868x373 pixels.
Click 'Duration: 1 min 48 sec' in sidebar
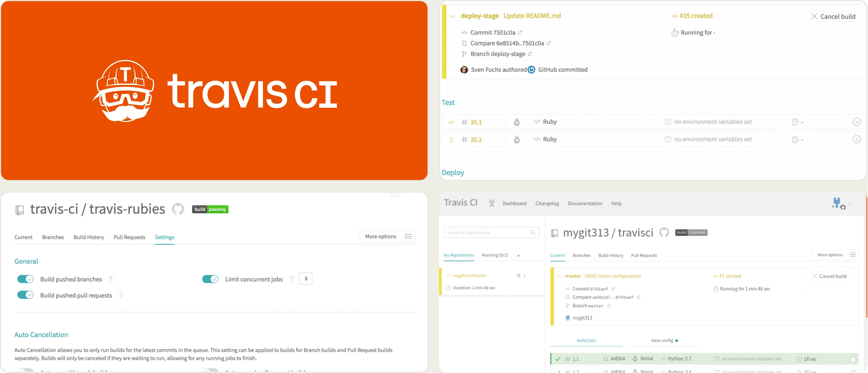(474, 288)
